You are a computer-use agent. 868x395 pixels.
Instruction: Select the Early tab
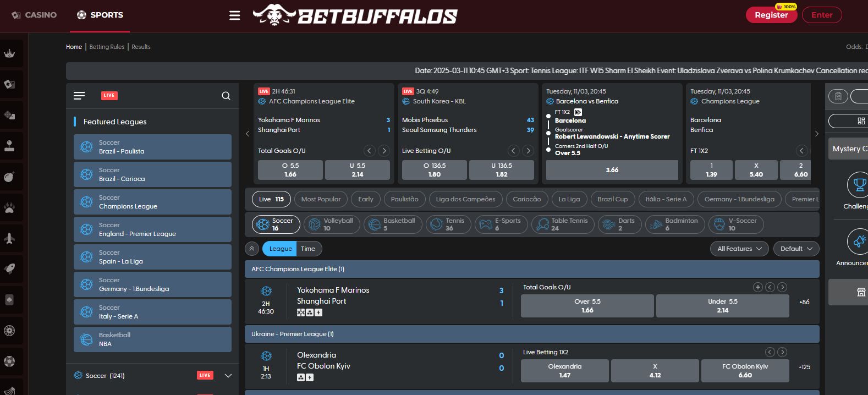[x=365, y=199]
